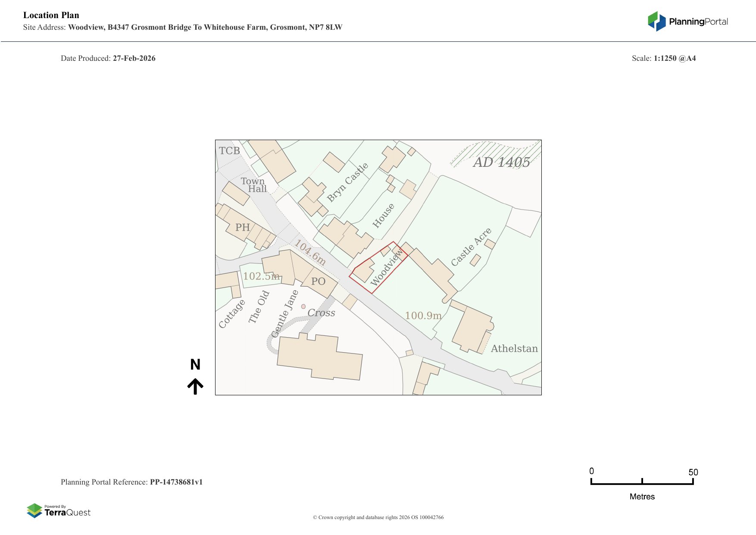Click the Scale 1:1250 @A4 text
The height and width of the screenshot is (535, 756).
pos(663,58)
